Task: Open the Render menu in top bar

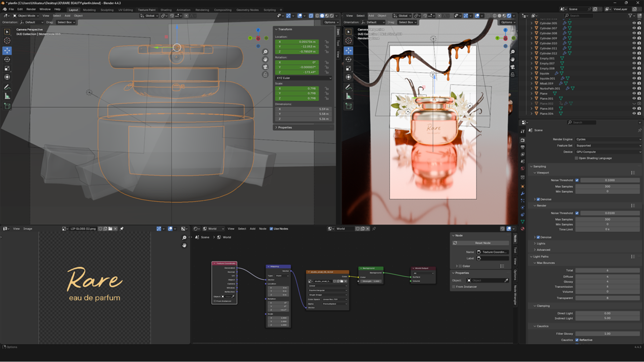Action: pos(31,9)
